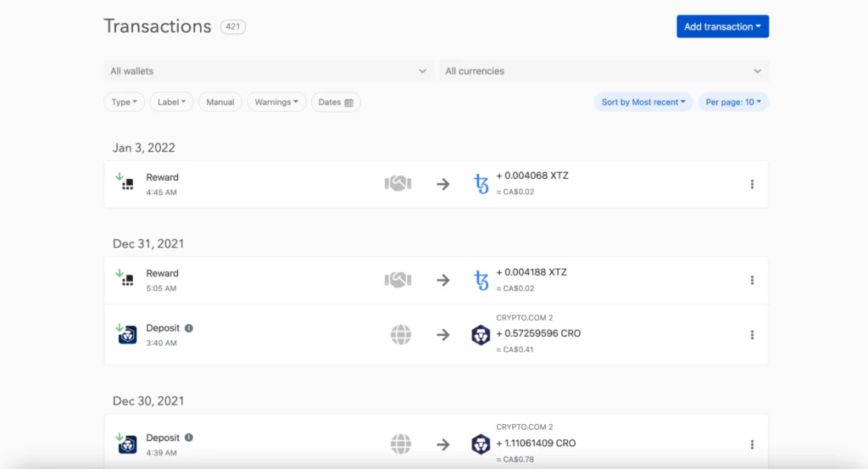Click the Tezos icon beside 0.004068 XTZ
The width and height of the screenshot is (868, 469).
tap(481, 184)
